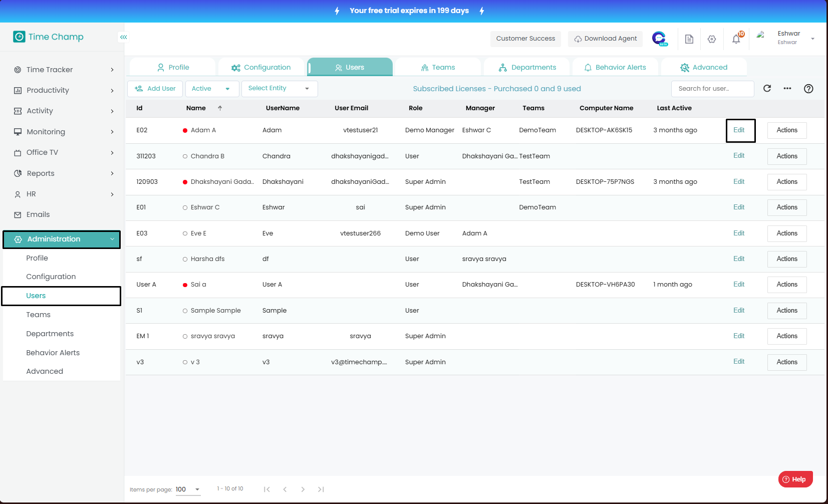
Task: Sort users by Name column arrow
Action: point(220,108)
